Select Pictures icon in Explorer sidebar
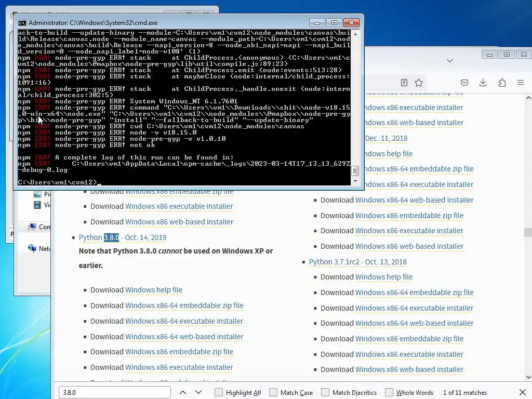This screenshot has height=399, width=532. (x=37, y=194)
